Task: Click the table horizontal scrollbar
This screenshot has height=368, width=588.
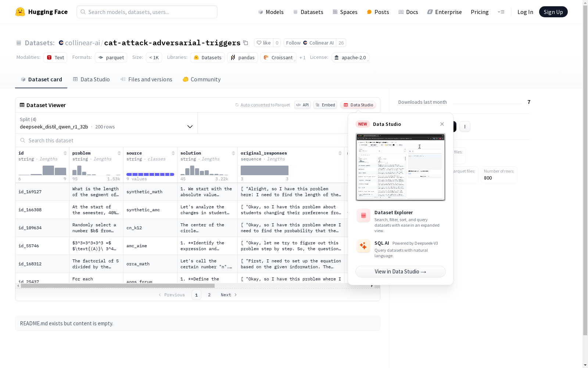Action: 118,286
